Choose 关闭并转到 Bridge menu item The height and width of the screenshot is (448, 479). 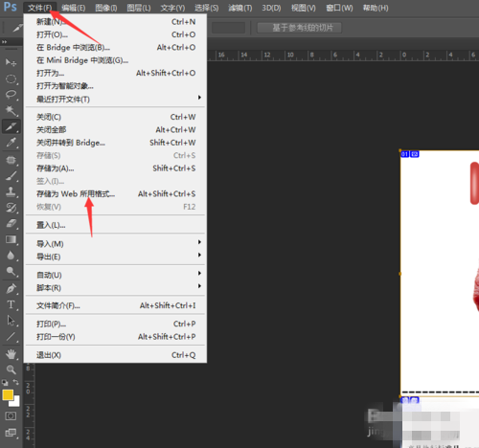[115, 143]
